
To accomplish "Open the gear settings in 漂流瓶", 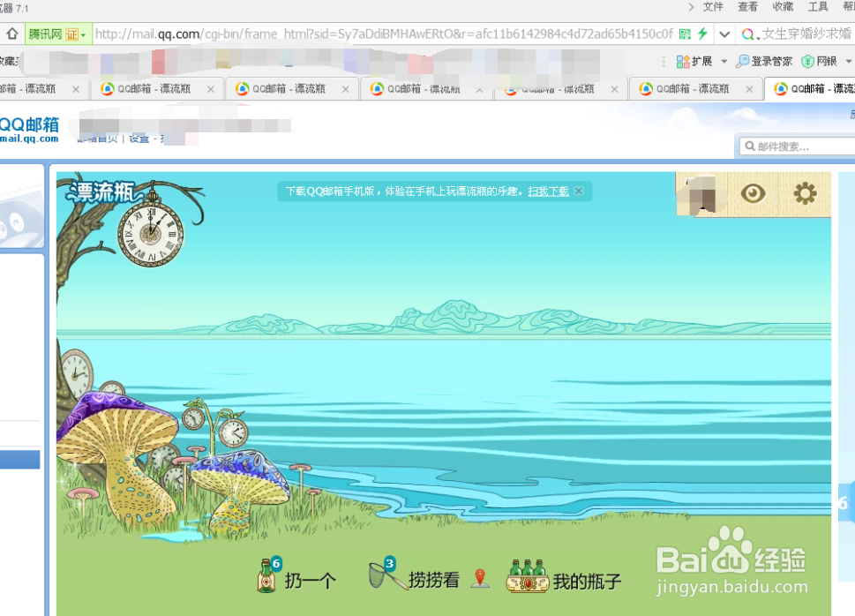I will point(805,193).
